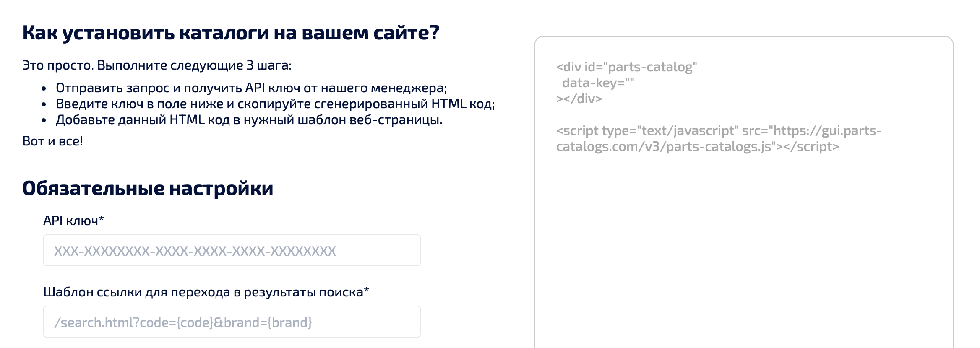Click the text Вот и все!
Screen dimensions: 980x348
pos(52,141)
